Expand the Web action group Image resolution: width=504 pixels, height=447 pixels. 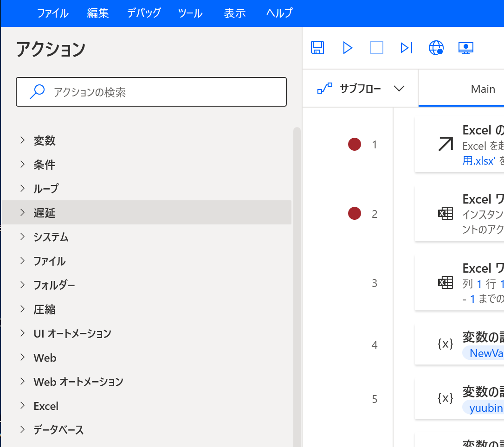coord(22,358)
